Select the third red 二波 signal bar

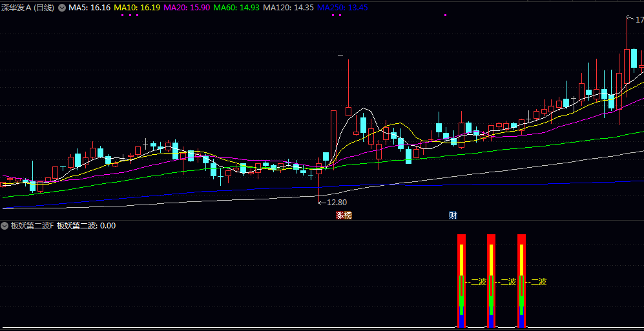pos(521,281)
